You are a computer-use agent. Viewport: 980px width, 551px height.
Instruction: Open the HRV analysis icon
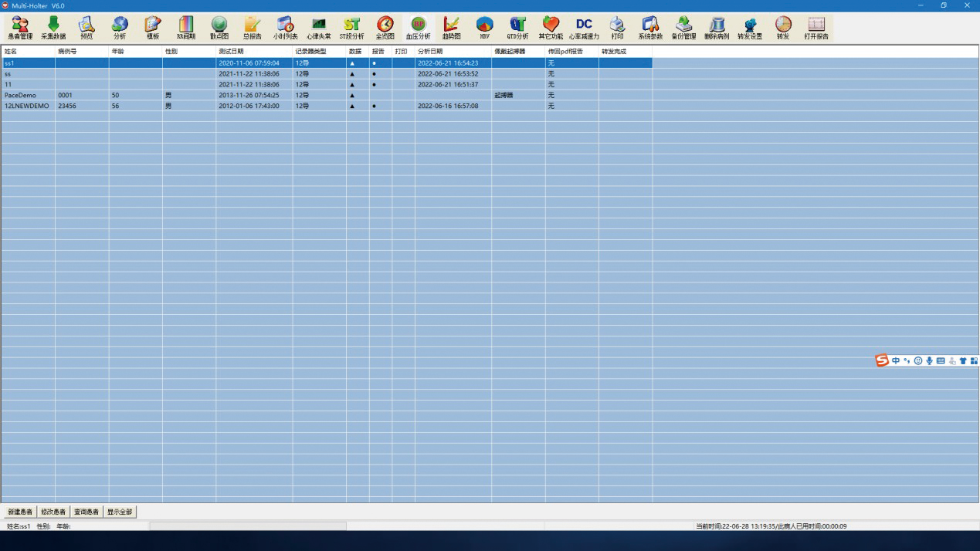click(484, 28)
